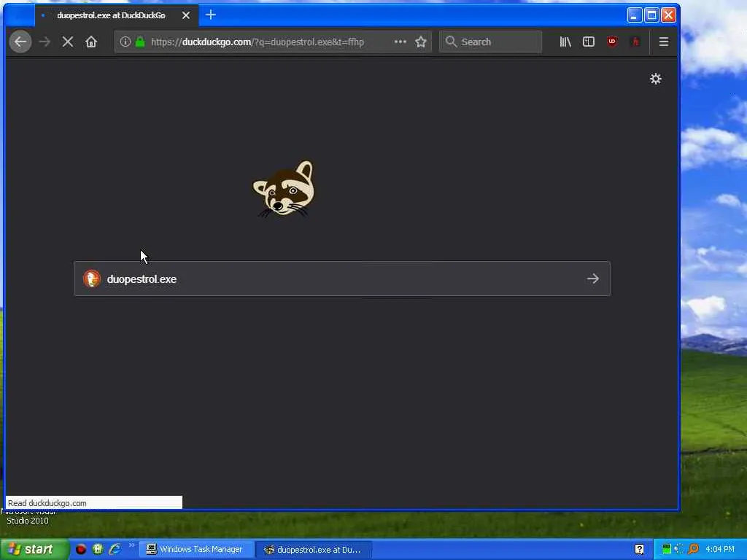Open a new tab with plus button
Screen dimensions: 747x560
pos(211,15)
